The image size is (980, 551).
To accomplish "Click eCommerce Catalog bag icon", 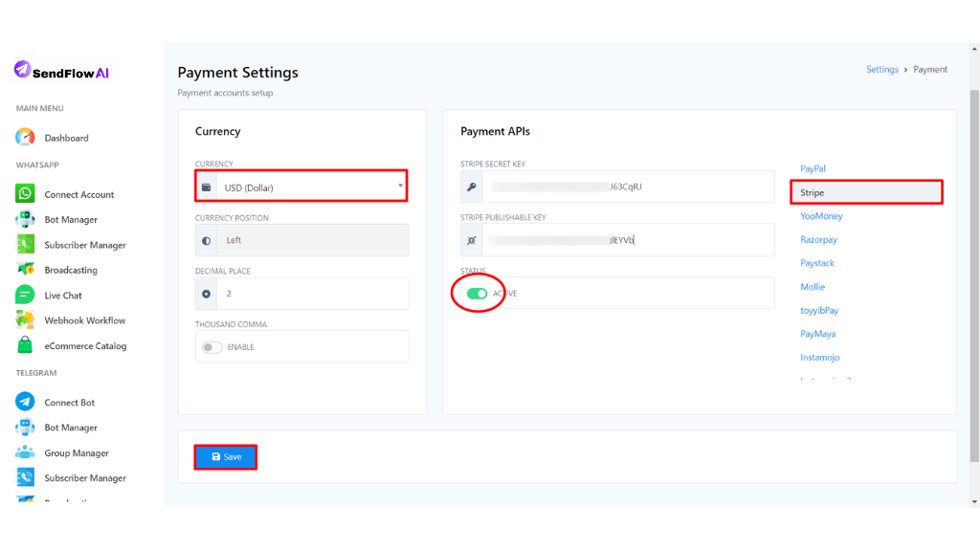I will click(25, 344).
